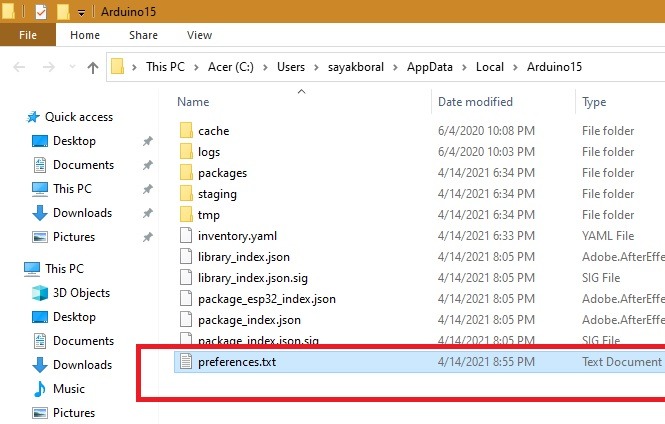Image resolution: width=665 pixels, height=424 pixels.
Task: Select the preferences.txt file icon
Action: point(186,362)
